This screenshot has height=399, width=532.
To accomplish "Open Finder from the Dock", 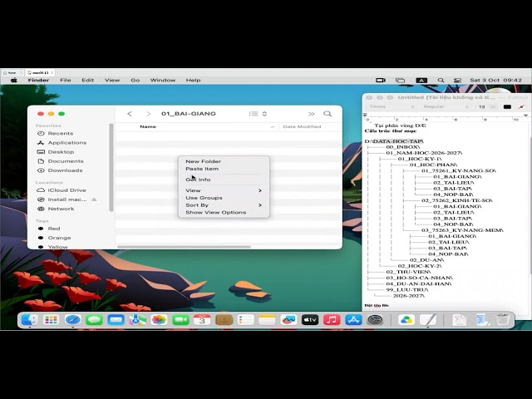I will tap(30, 319).
